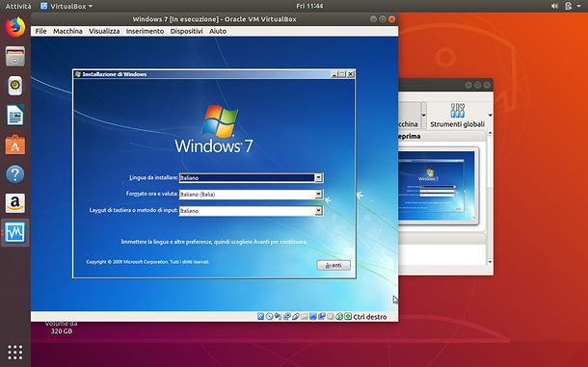Click the Immettere la lingua instruction text
Image resolution: width=588 pixels, height=367 pixels.
coord(214,242)
